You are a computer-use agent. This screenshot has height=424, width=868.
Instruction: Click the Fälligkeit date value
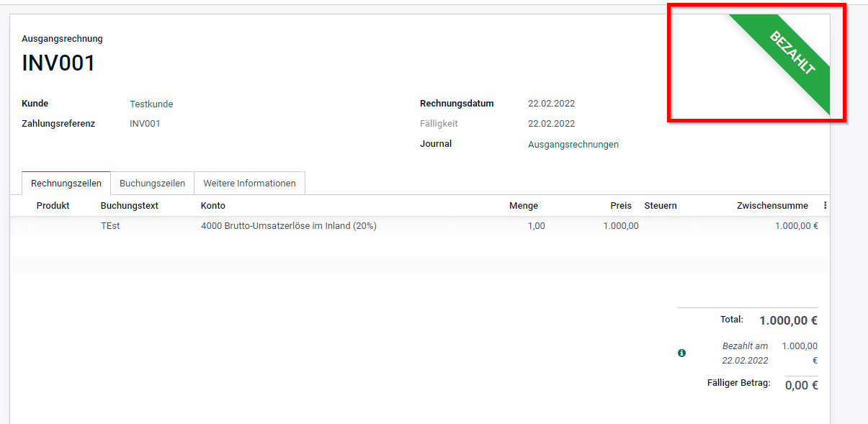tap(551, 124)
